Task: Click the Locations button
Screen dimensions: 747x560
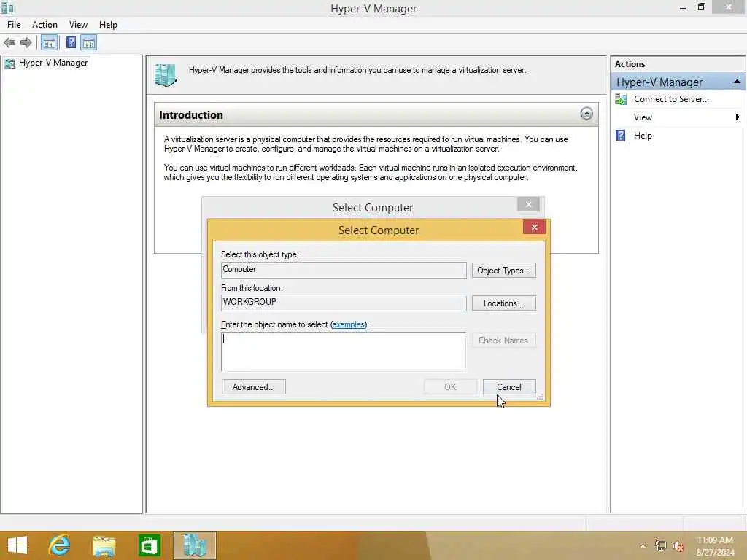Action: 503,303
